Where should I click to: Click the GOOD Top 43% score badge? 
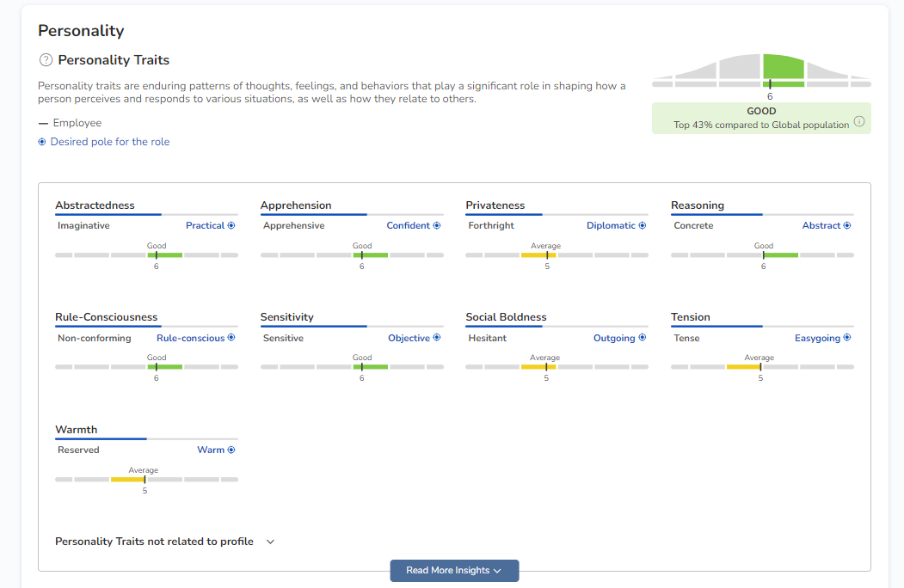tap(760, 118)
